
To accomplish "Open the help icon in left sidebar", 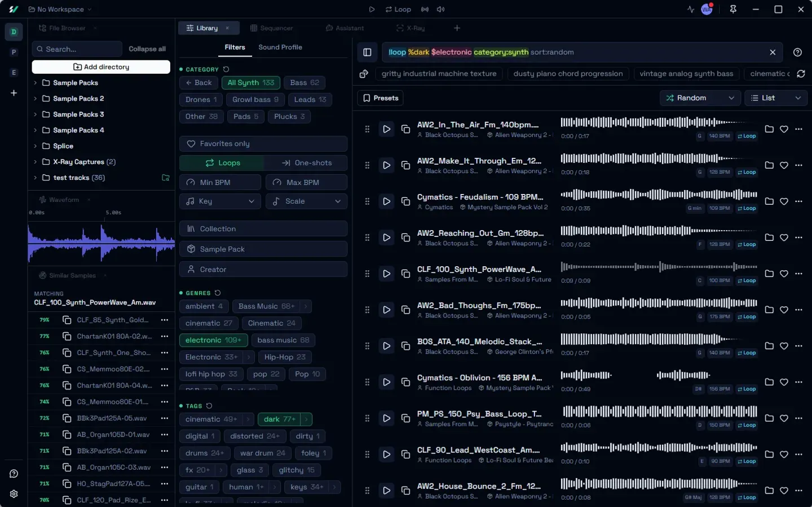I will click(x=14, y=474).
